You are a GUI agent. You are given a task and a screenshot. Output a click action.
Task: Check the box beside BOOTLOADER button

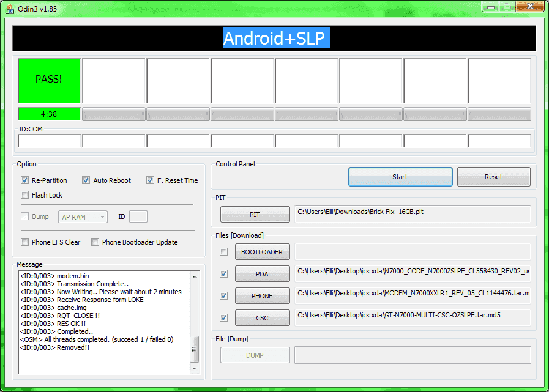coord(223,251)
